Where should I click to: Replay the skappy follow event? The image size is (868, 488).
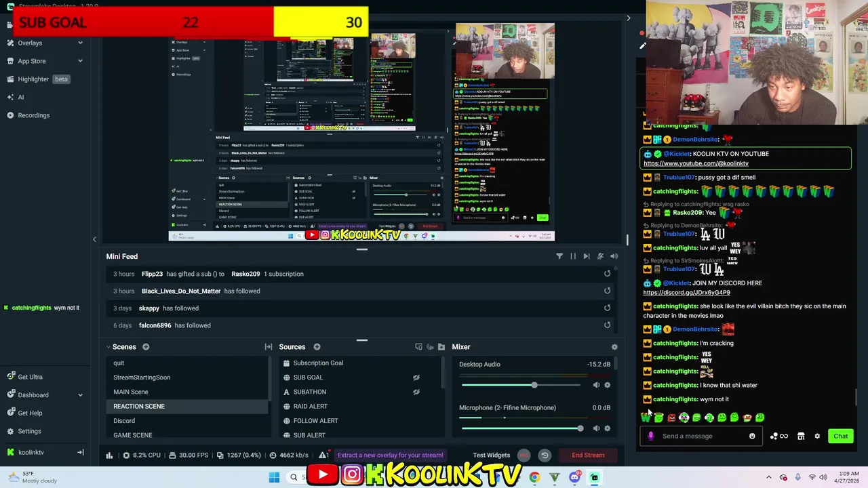(x=607, y=308)
